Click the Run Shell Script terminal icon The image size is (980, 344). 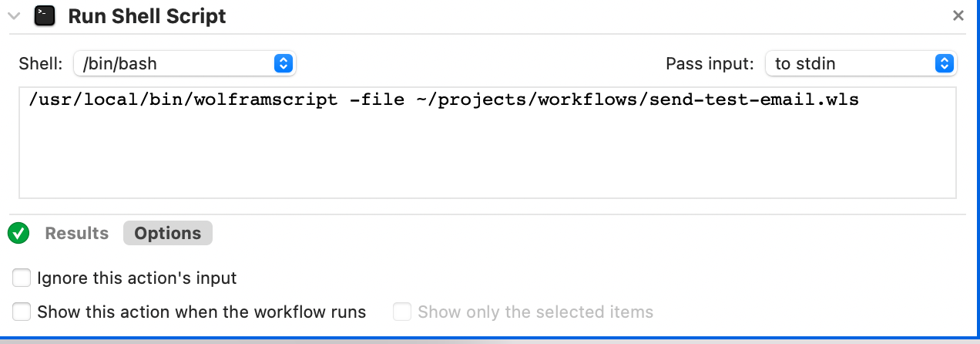tap(45, 16)
